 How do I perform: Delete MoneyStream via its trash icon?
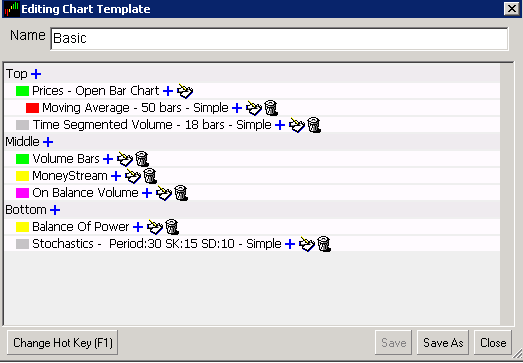(150, 176)
